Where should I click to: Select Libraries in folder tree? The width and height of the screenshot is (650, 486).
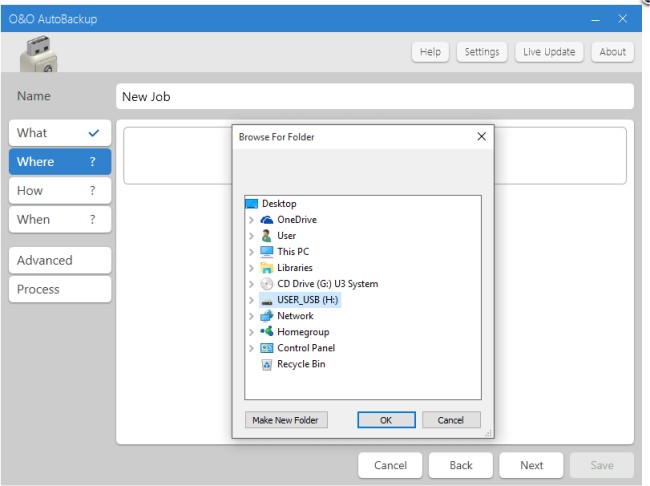click(295, 268)
